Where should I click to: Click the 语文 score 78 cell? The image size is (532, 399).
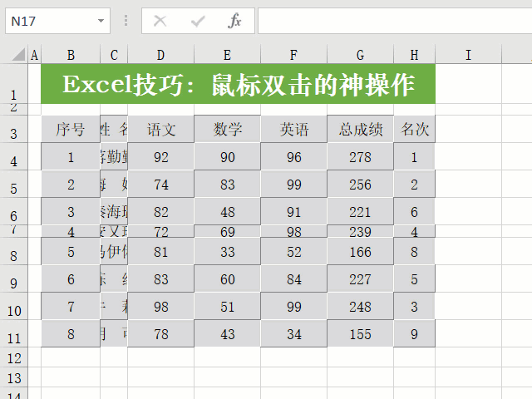point(160,334)
